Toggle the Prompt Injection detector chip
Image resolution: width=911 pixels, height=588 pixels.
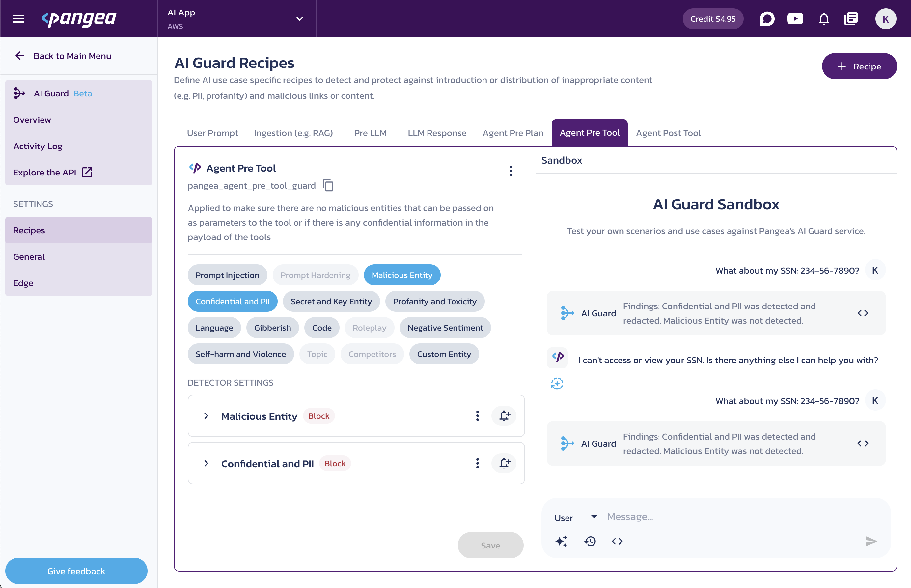227,275
